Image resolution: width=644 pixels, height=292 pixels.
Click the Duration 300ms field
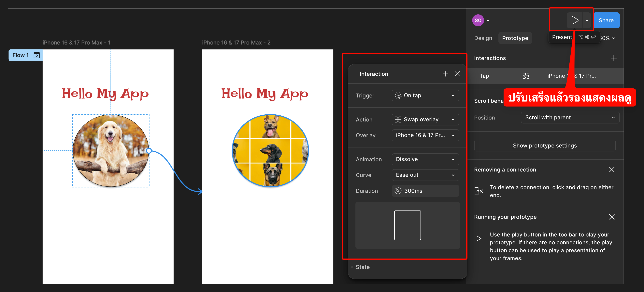(x=425, y=191)
